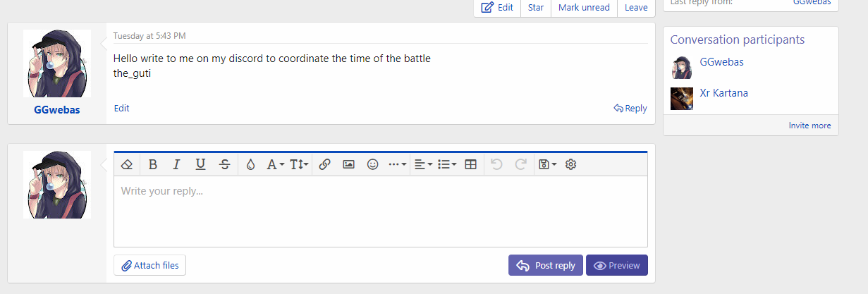The width and height of the screenshot is (868, 294).
Task: Open the text color picker droplet
Action: click(250, 164)
